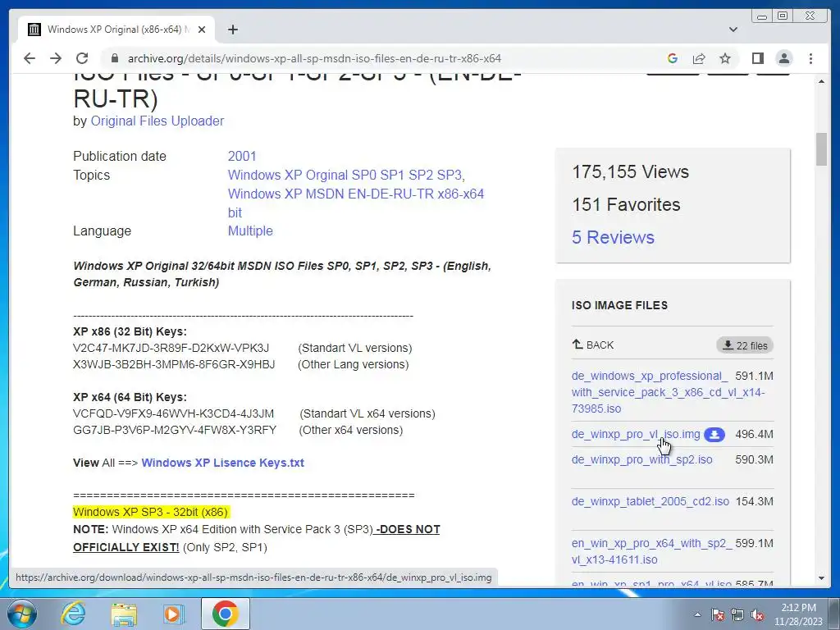
Task: Click the 2001 publication date link
Action: (242, 157)
